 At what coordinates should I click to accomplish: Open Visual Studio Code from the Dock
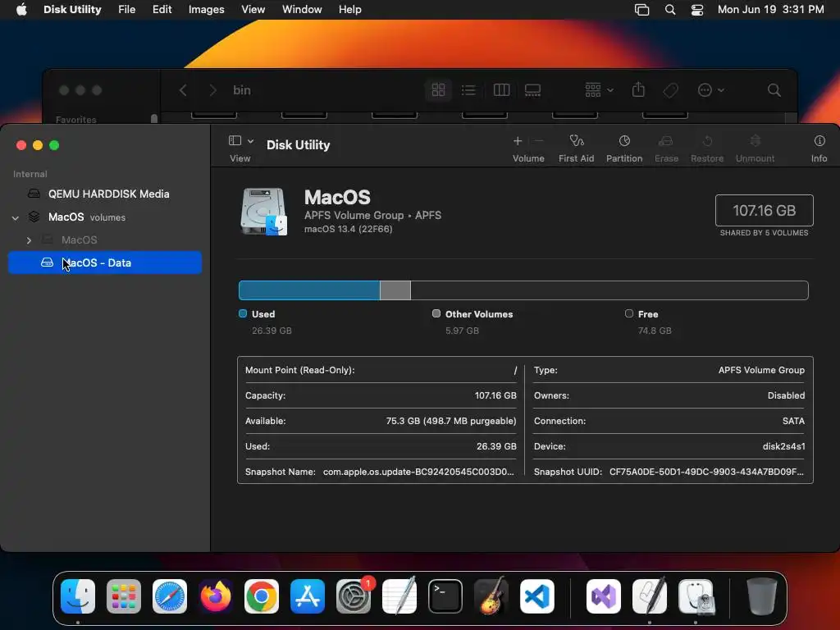536,596
